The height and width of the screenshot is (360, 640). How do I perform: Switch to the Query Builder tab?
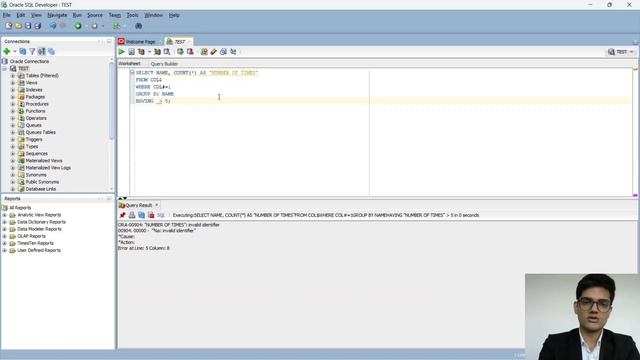tap(164, 64)
